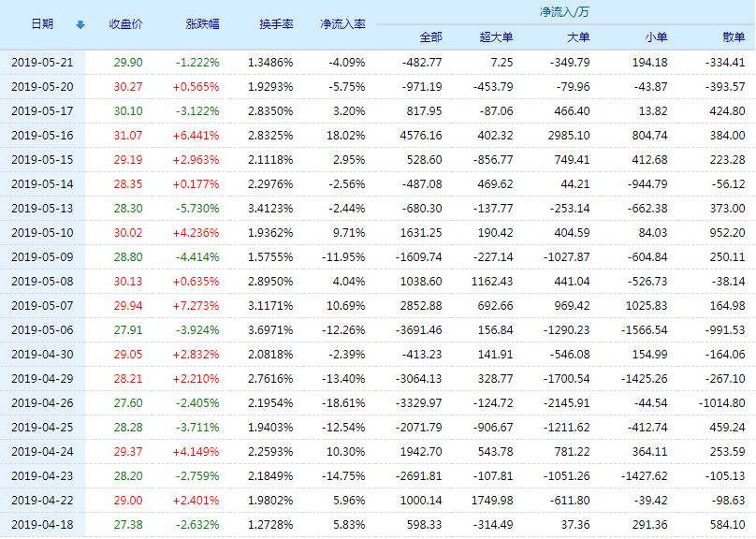This screenshot has width=756, height=539.
Task: Click retail order value -1014.80
Action: point(721,403)
